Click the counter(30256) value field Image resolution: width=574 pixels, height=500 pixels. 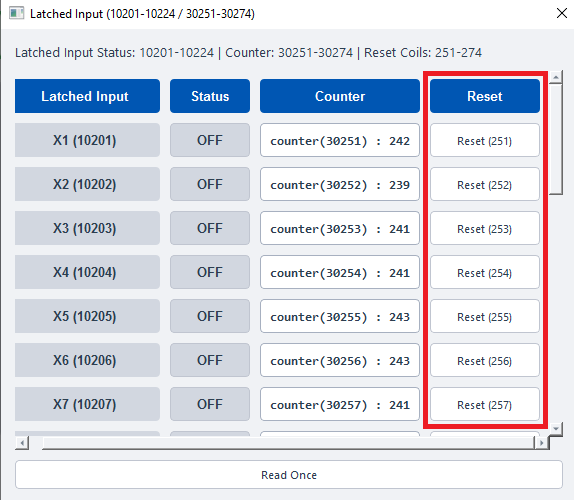click(340, 360)
